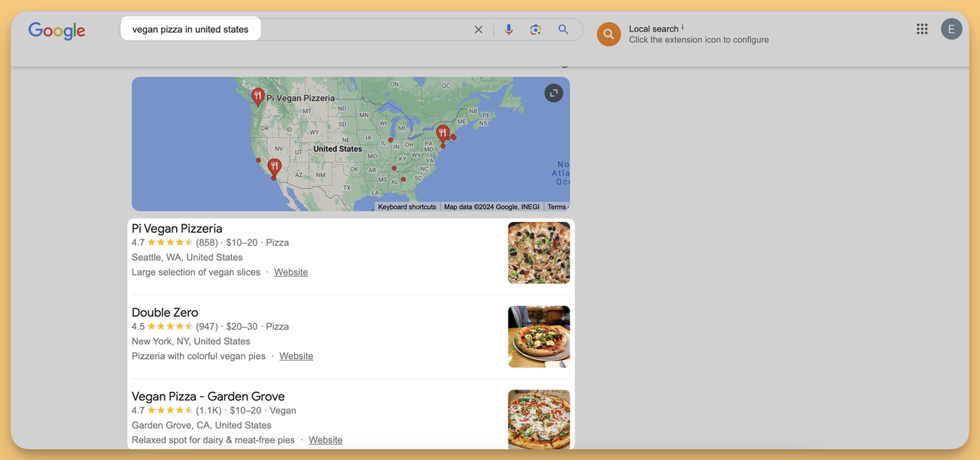Open Double Zero Website link

(x=296, y=357)
